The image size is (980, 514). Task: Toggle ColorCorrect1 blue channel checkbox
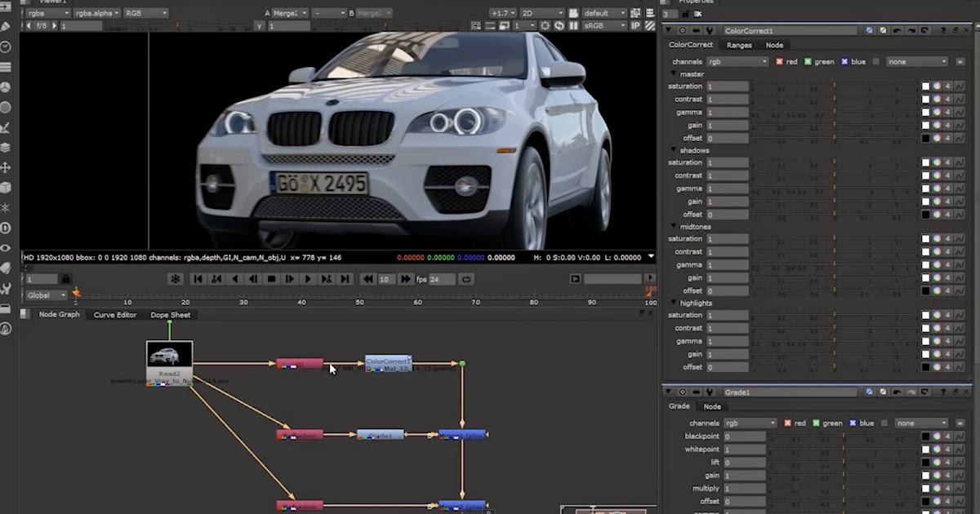[844, 61]
